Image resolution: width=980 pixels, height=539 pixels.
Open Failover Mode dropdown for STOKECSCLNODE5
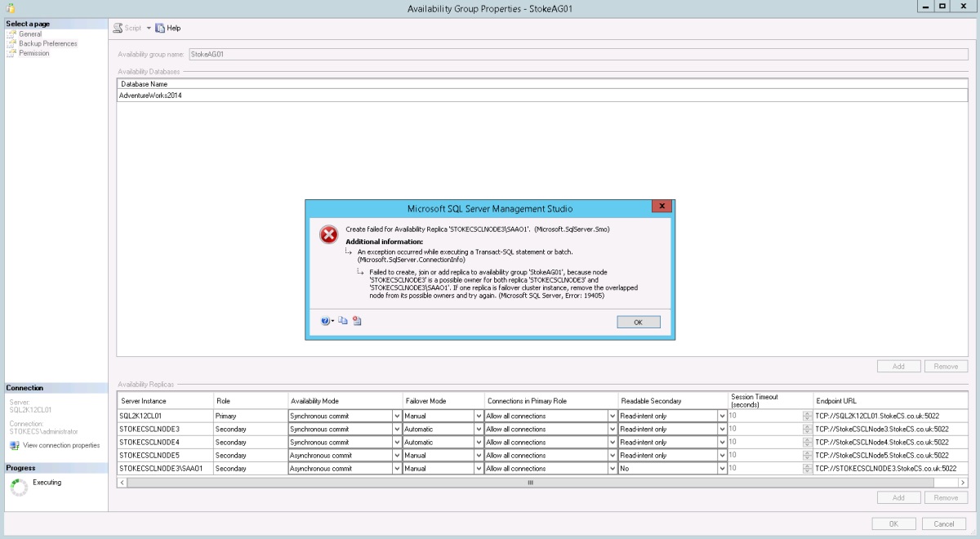pyautogui.click(x=479, y=455)
